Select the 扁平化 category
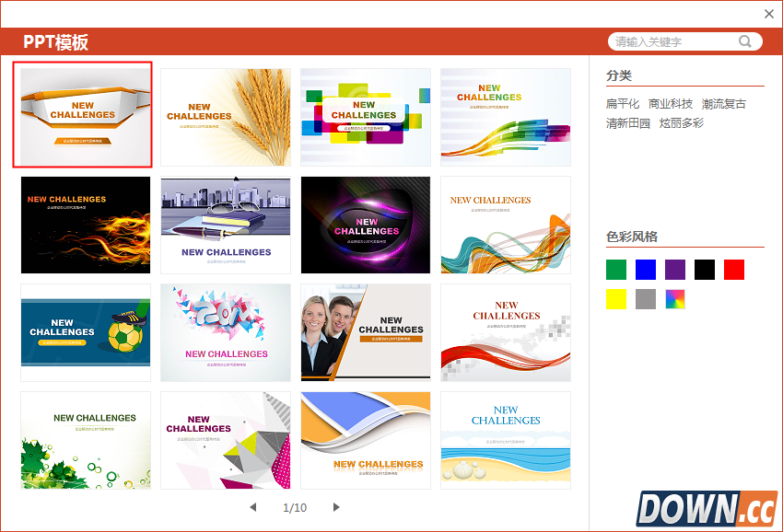This screenshot has width=783, height=532. click(623, 104)
